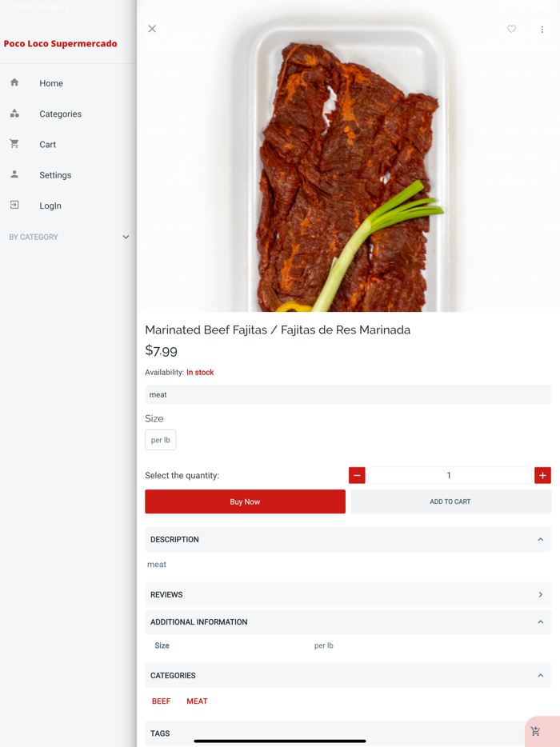Collapse the Additional Information section
Viewport: 560px width, 747px height.
coord(540,622)
